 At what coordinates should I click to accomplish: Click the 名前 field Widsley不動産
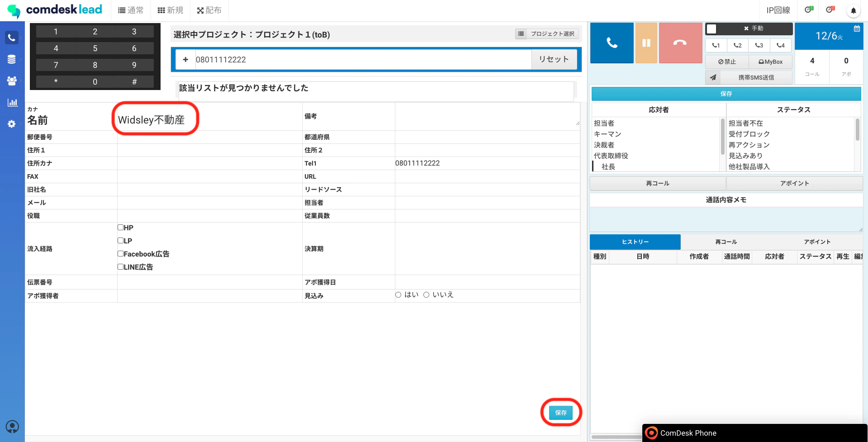coord(209,120)
